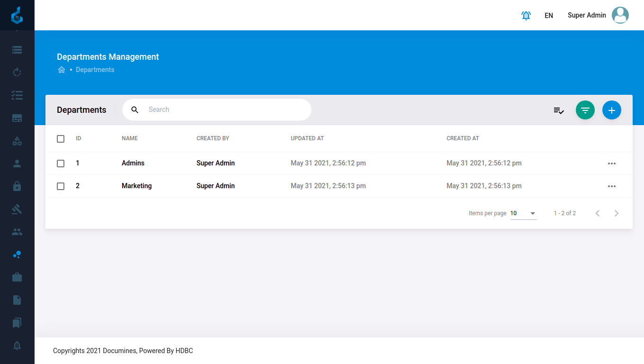This screenshot has height=364, width=644.
Task: Expand the Items per page dropdown
Action: (523, 213)
